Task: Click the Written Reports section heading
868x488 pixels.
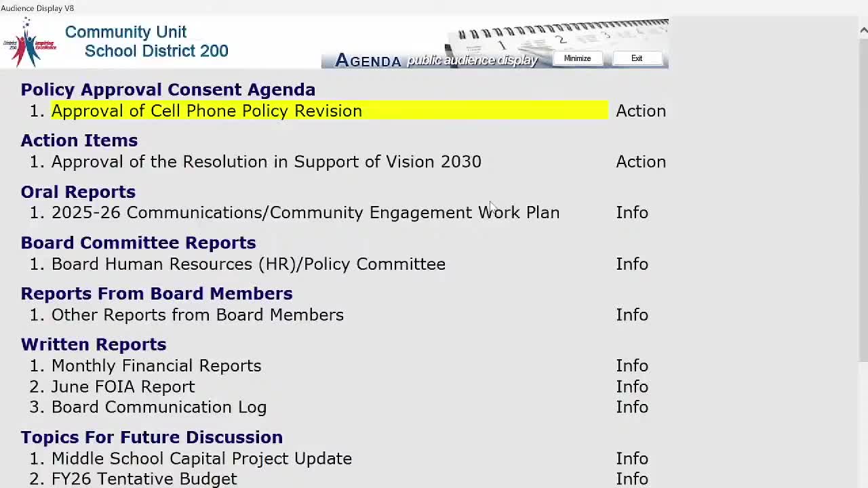Action: click(93, 344)
